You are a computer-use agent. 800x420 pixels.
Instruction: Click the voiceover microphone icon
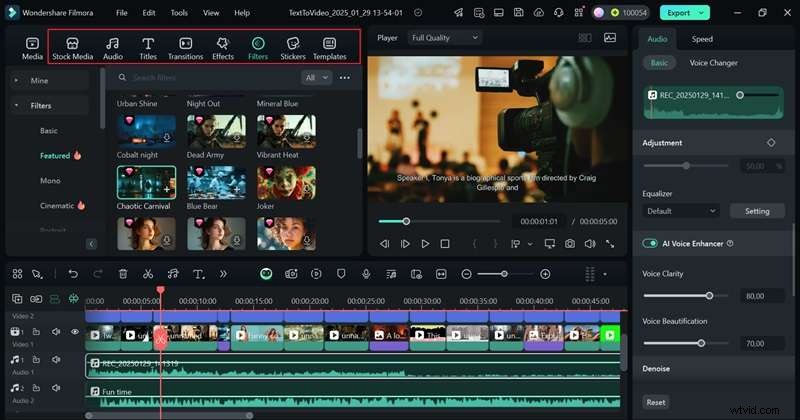[367, 274]
